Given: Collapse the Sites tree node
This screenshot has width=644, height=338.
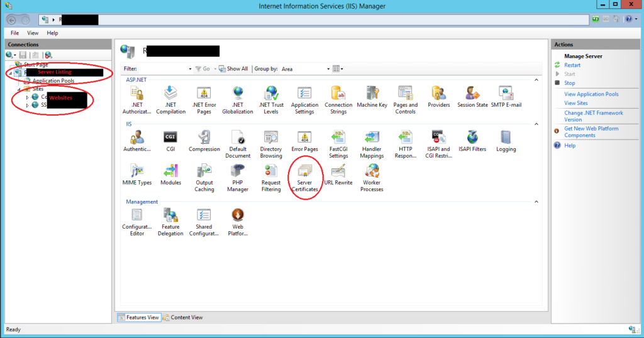Looking at the screenshot, I should (x=18, y=89).
